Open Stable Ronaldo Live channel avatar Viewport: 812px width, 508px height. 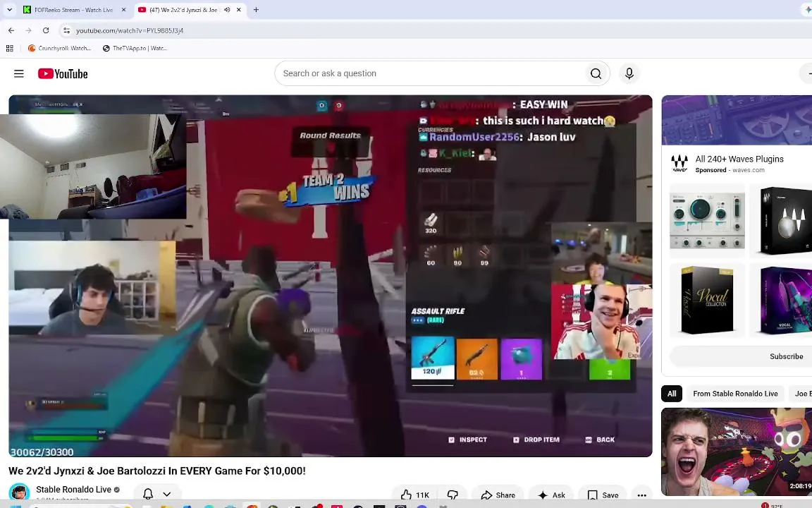(x=19, y=492)
